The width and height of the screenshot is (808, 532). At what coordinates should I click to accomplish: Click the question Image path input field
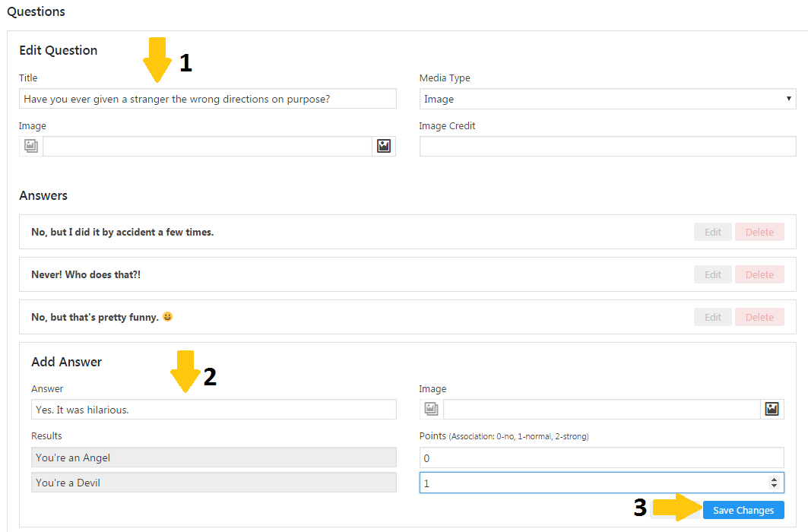coord(208,147)
